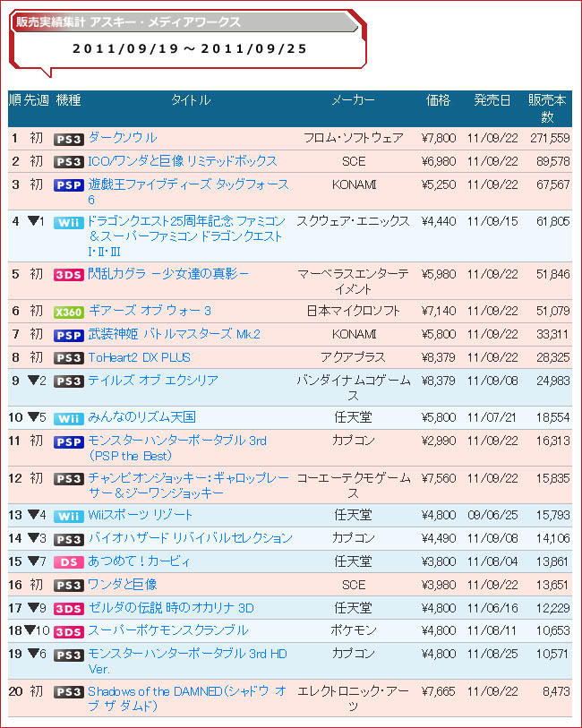This screenshot has width=582, height=728.
Task: Click the メーカー column header
Action: click(x=353, y=99)
